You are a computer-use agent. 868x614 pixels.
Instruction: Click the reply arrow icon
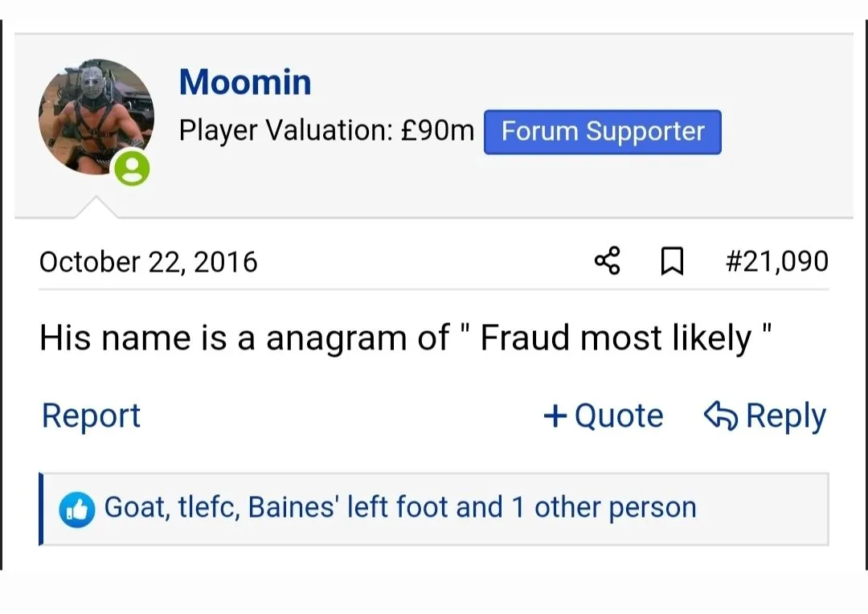(x=721, y=415)
